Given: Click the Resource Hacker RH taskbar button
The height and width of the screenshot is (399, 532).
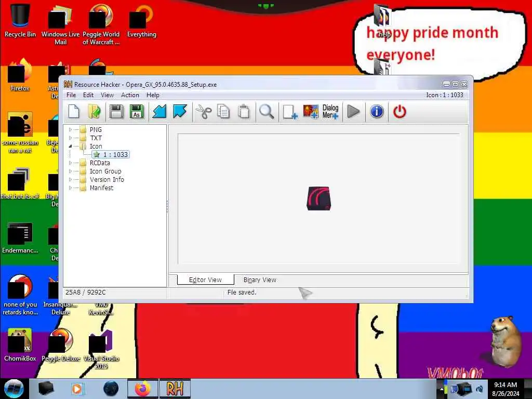Looking at the screenshot, I should point(175,389).
